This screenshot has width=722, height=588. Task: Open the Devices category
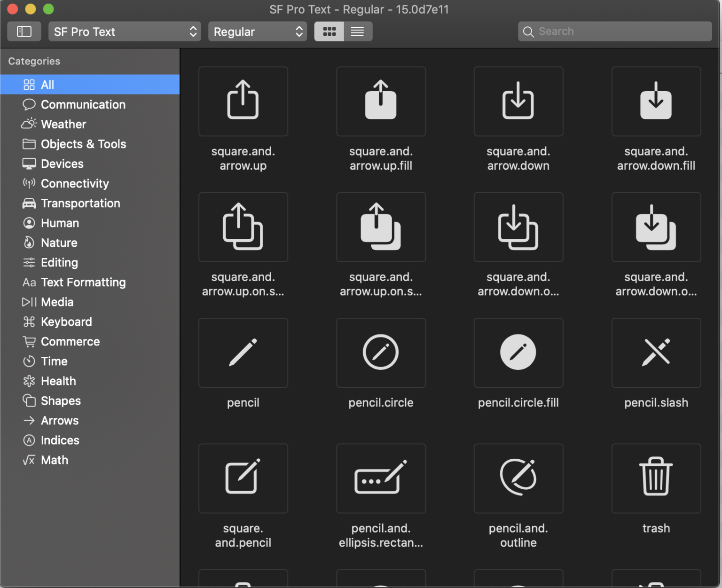[90, 164]
